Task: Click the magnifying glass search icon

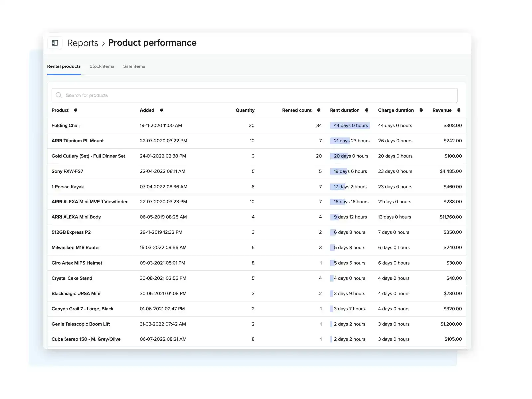Action: tap(59, 95)
